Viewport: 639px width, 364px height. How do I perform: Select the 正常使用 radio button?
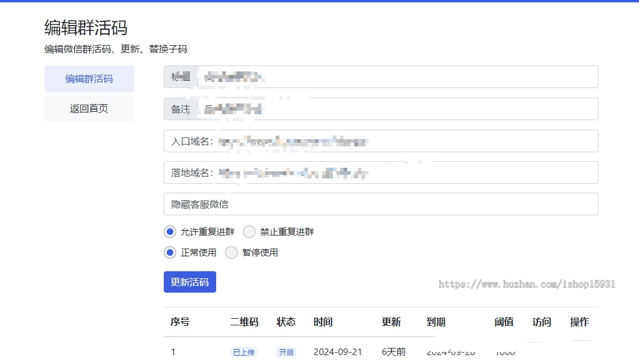point(170,252)
